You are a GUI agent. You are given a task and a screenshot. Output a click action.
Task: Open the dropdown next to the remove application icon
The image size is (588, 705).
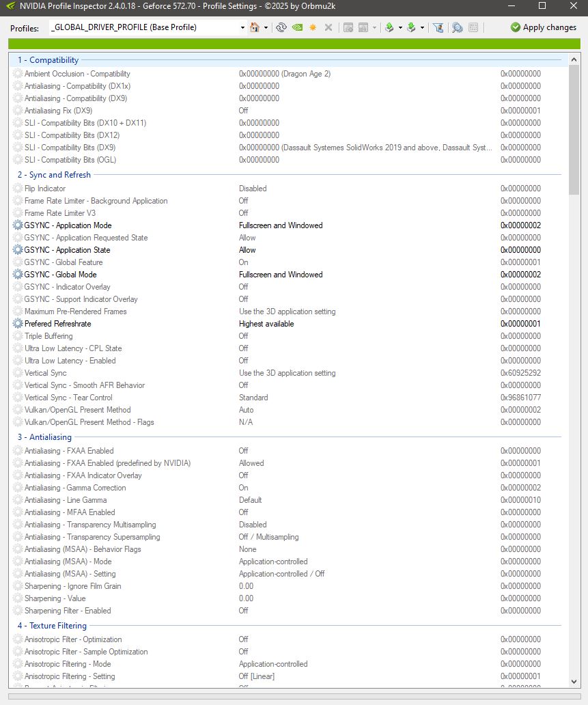coord(374,28)
